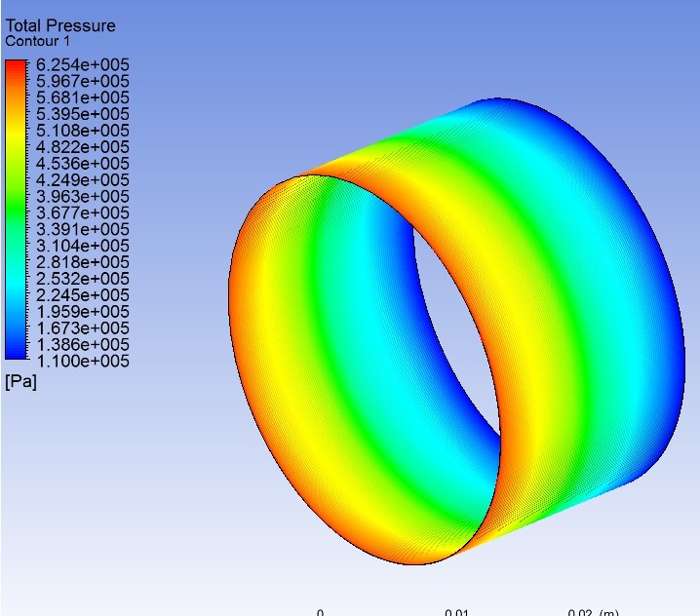Select the minimum value 1.100e+005

(83, 361)
